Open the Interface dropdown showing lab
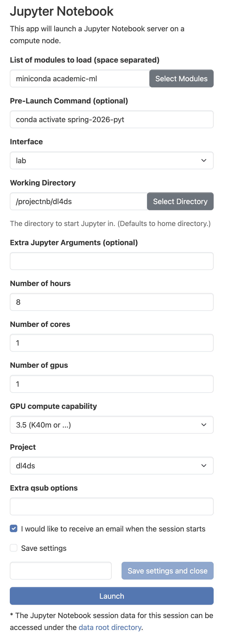The image size is (230, 644). point(111,160)
